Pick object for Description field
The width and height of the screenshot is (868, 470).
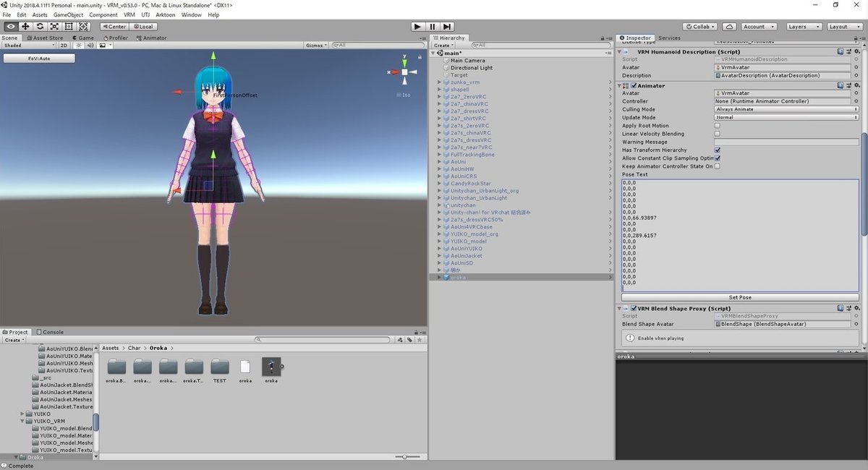click(856, 75)
